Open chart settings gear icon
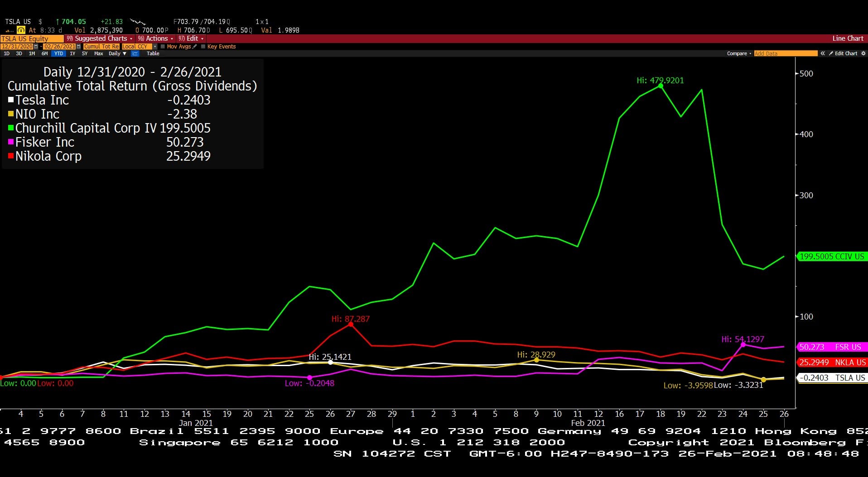The height and width of the screenshot is (477, 868). tap(863, 53)
